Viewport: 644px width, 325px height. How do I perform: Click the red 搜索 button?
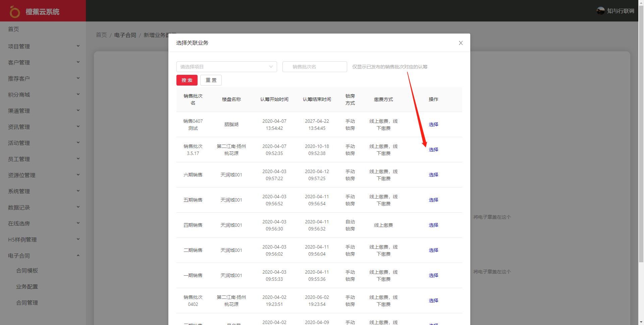(x=187, y=80)
